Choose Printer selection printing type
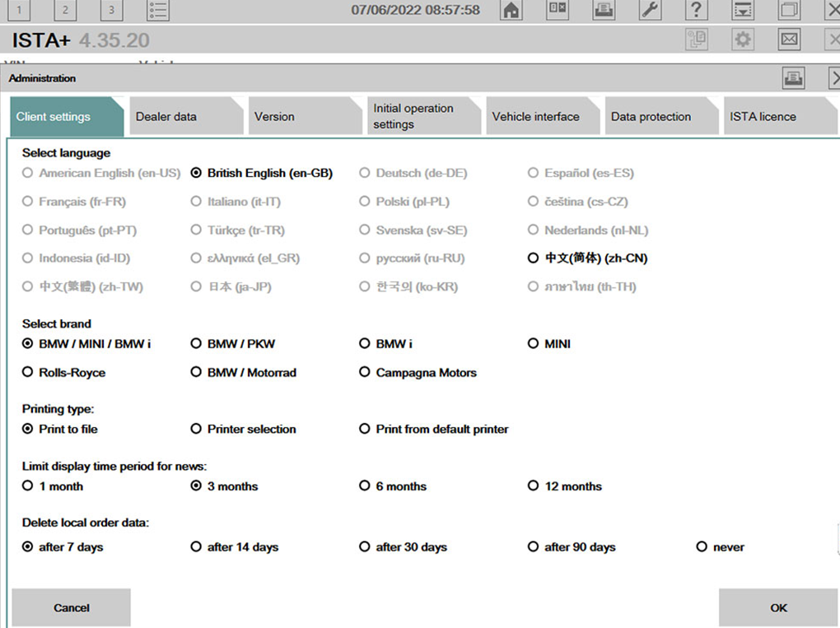This screenshot has height=628, width=840. pyautogui.click(x=243, y=429)
